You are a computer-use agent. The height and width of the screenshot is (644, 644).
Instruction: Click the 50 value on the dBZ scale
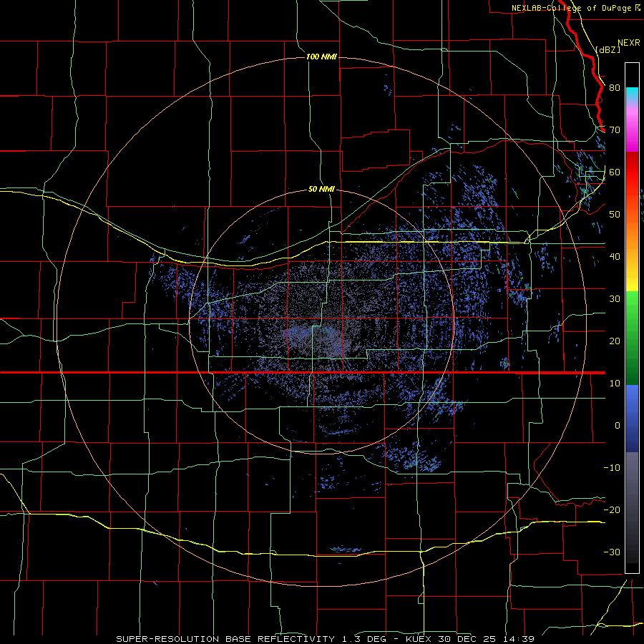[615, 215]
